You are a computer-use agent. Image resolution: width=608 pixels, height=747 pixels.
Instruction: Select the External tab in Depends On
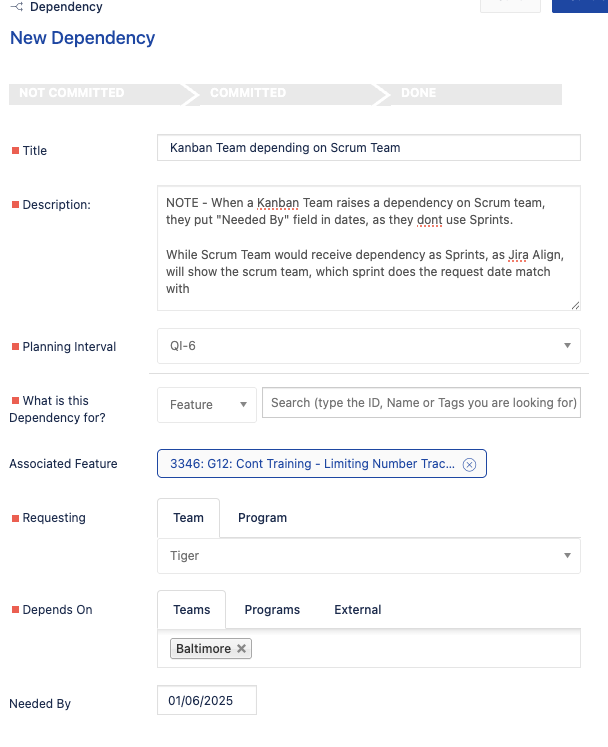point(358,610)
